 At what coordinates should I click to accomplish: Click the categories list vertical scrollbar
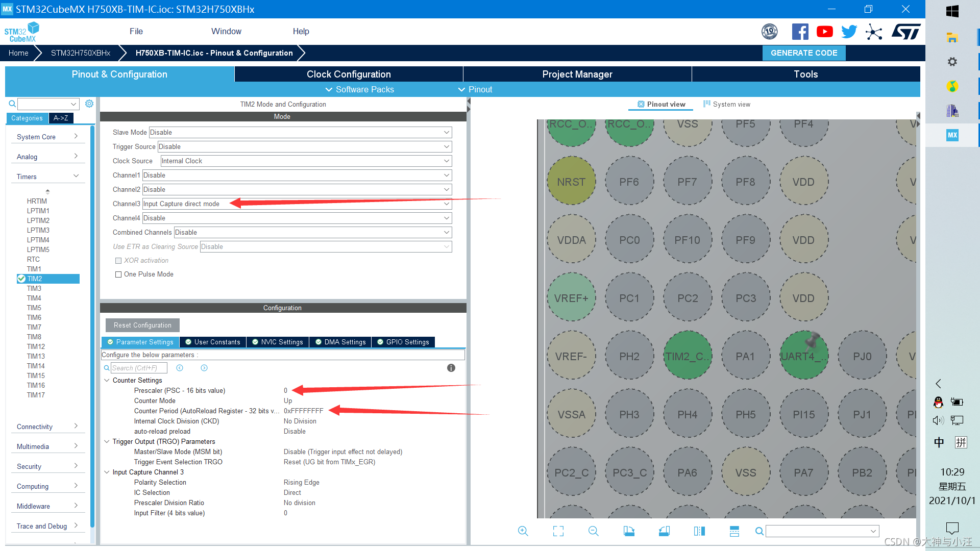92,327
